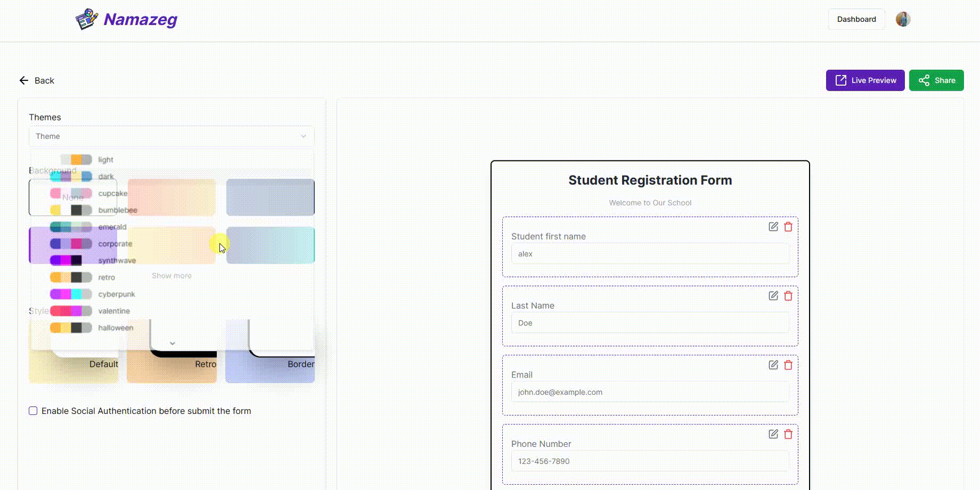Edit the Email field

773,365
